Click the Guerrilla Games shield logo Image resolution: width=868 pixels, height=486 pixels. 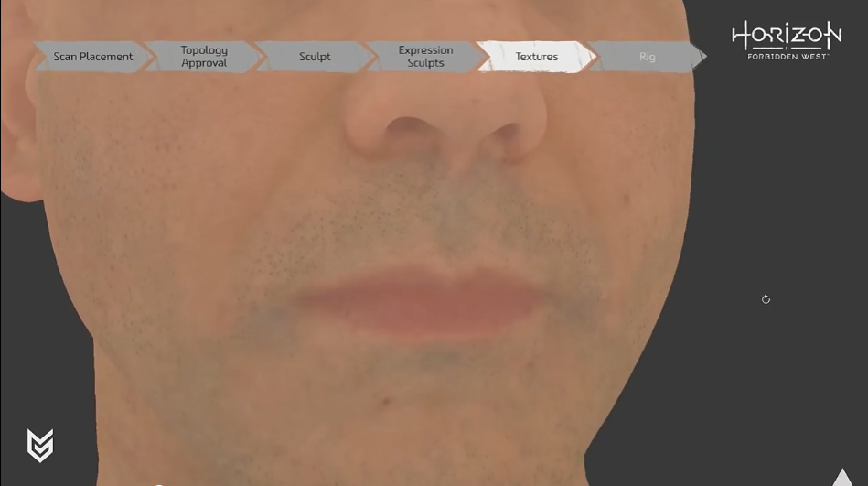[40, 445]
